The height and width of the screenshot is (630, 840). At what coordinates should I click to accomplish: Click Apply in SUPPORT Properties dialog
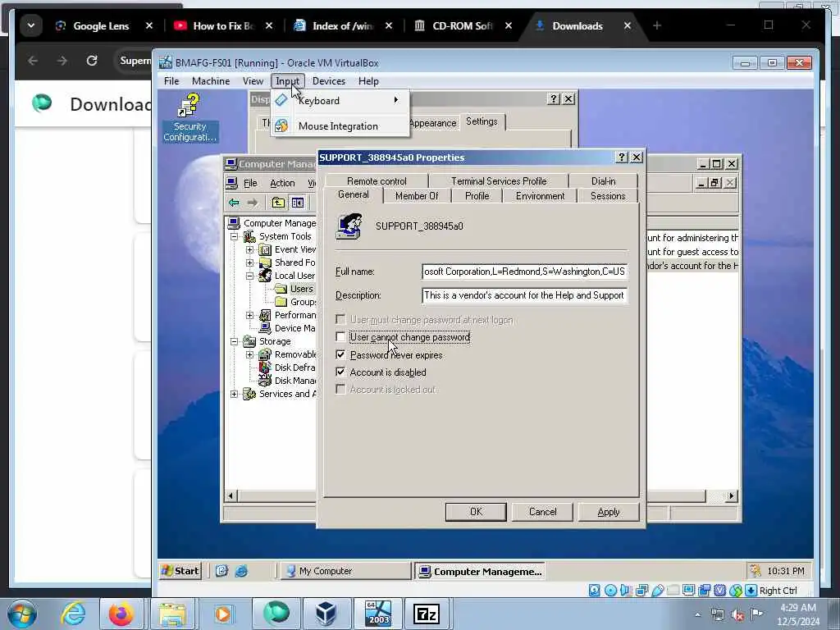coord(608,512)
